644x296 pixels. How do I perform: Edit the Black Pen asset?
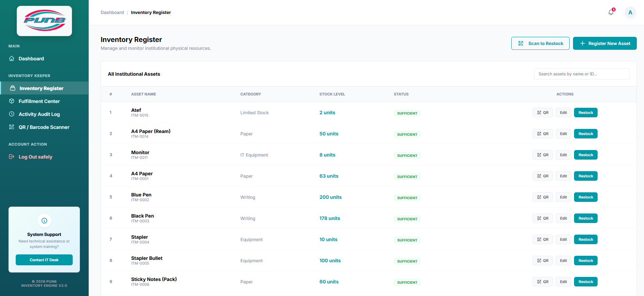click(563, 218)
